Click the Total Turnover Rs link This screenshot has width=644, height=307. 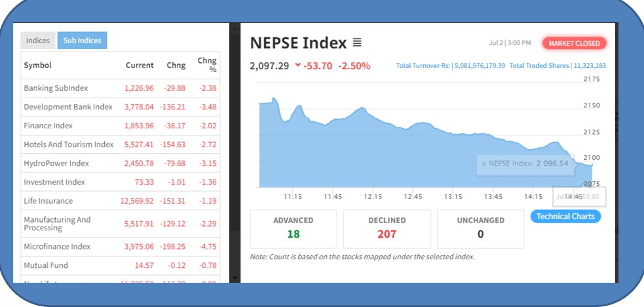451,66
